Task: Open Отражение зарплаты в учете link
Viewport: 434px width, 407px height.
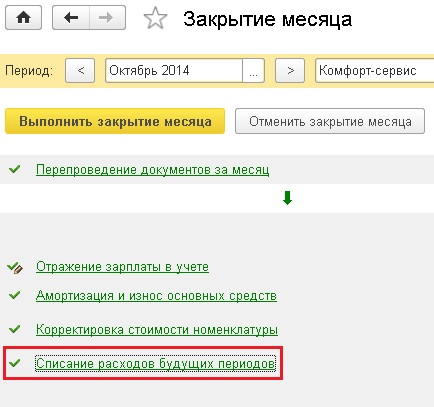Action: [122, 267]
